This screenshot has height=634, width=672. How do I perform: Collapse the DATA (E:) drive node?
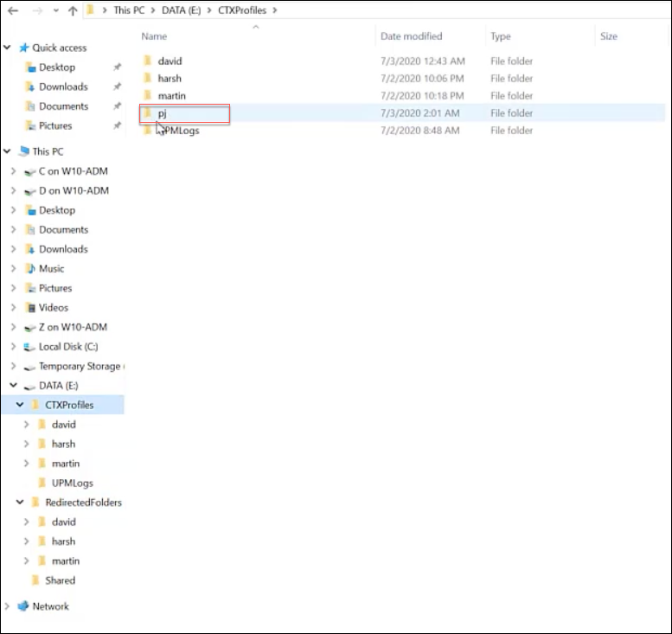coord(13,386)
